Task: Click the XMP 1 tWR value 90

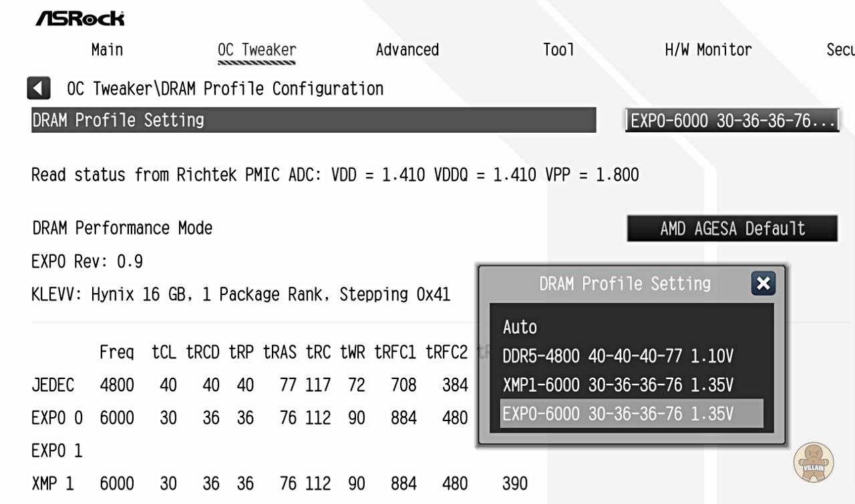Action: pos(357,483)
